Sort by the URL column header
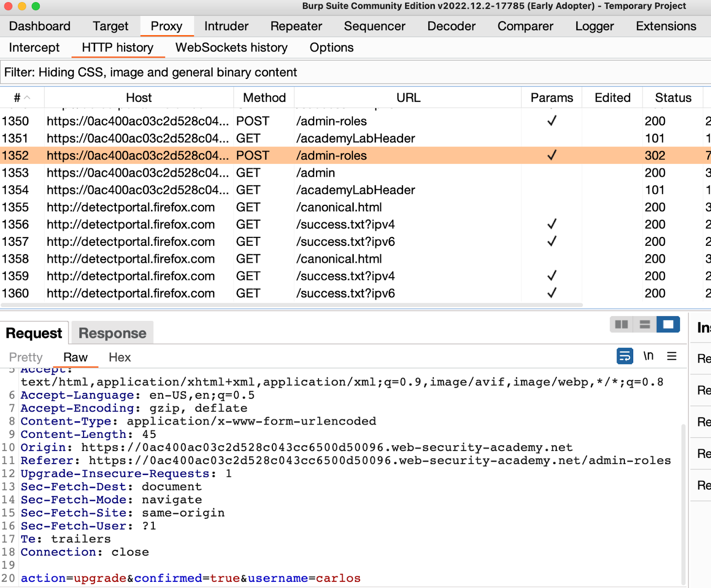711x588 pixels. [408, 97]
